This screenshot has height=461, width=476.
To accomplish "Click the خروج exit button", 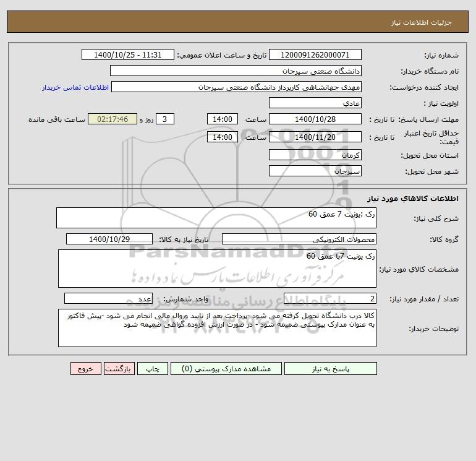I will pos(85,369).
